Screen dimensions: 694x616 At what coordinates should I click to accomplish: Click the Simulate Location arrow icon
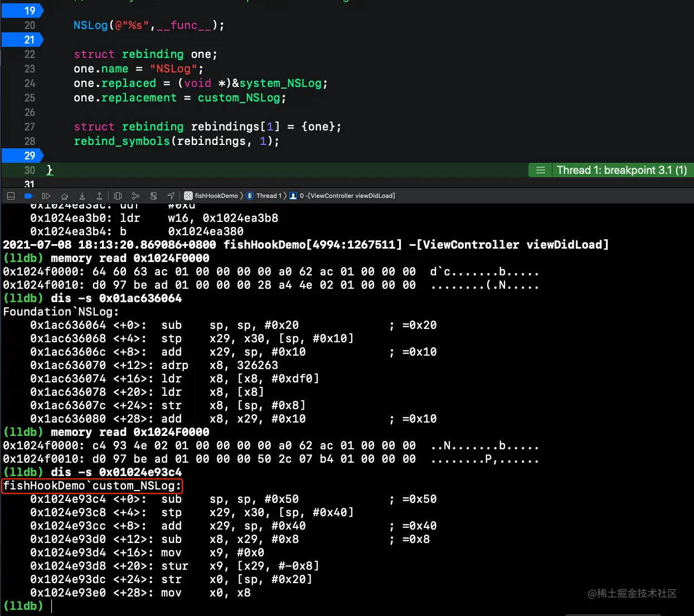pyautogui.click(x=171, y=196)
